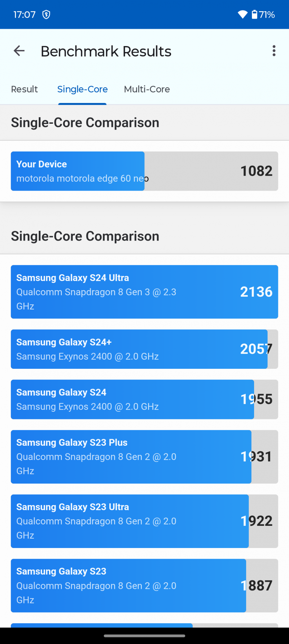Tap the clock showing 17:07

pos(25,15)
